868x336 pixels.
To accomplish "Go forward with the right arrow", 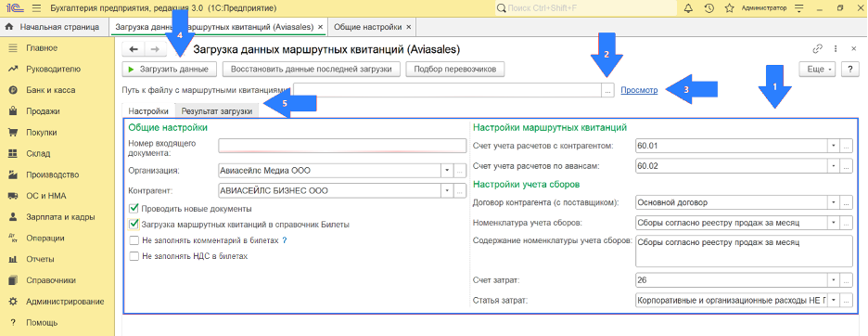I will click(155, 49).
